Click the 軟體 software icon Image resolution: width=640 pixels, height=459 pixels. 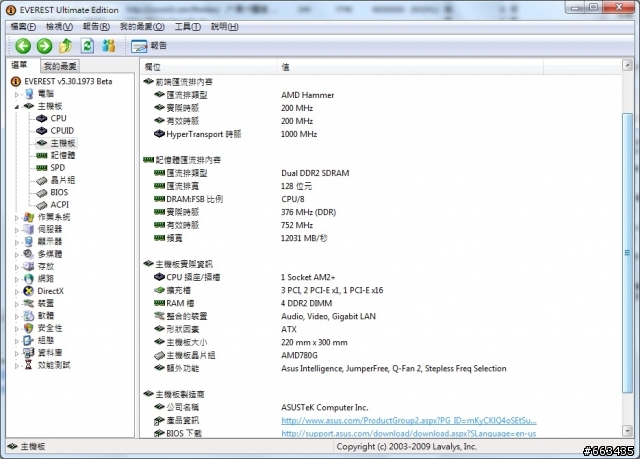tap(29, 315)
